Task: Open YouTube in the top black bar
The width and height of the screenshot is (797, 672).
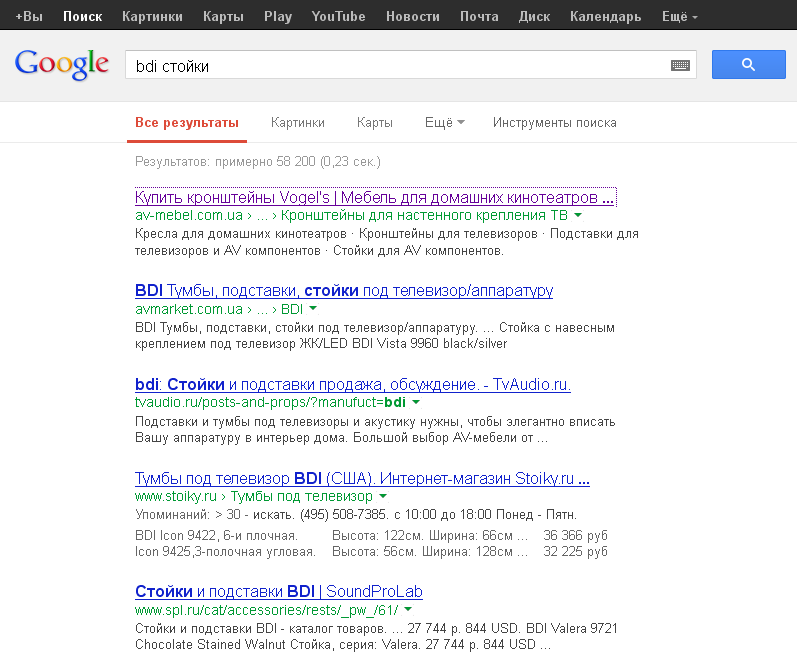Action: coord(338,16)
